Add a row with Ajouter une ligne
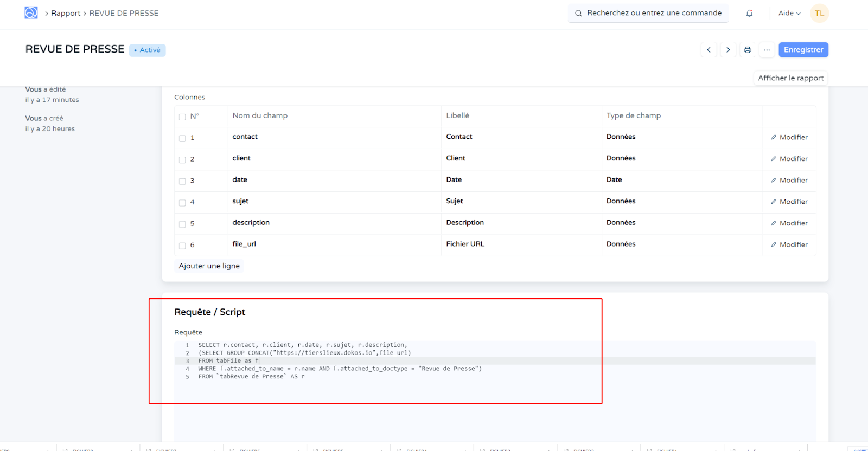This screenshot has width=868, height=451. (209, 266)
